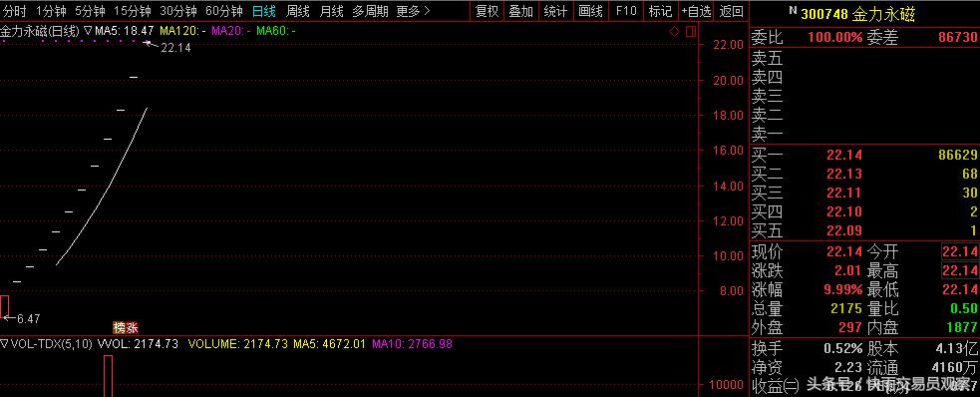Expand the triangle next to 金力永磁(日线)
The height and width of the screenshot is (397, 980).
88,30
